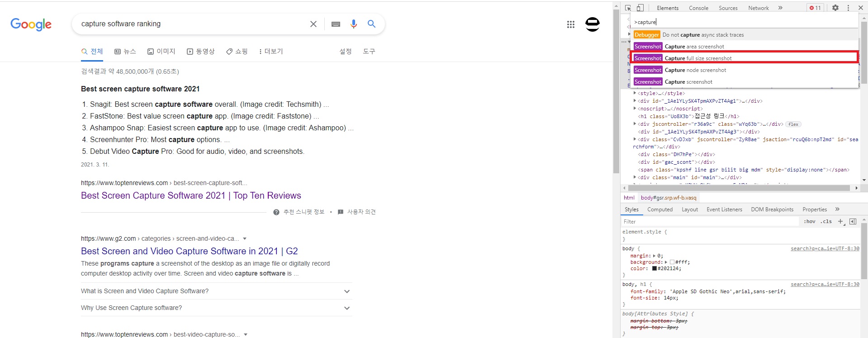Expand the div class="CvDJxb" node
The width and height of the screenshot is (868, 338).
click(x=635, y=139)
